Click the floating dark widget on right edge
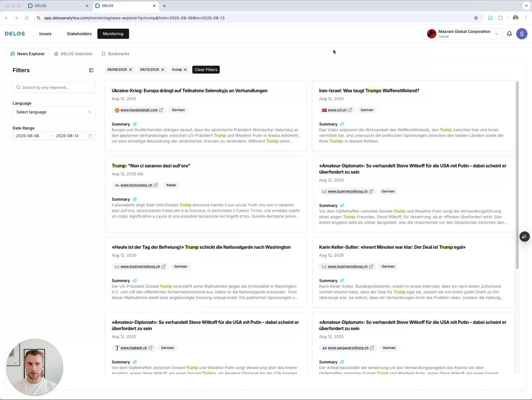Viewport: 532px width, 400px height. point(525,237)
